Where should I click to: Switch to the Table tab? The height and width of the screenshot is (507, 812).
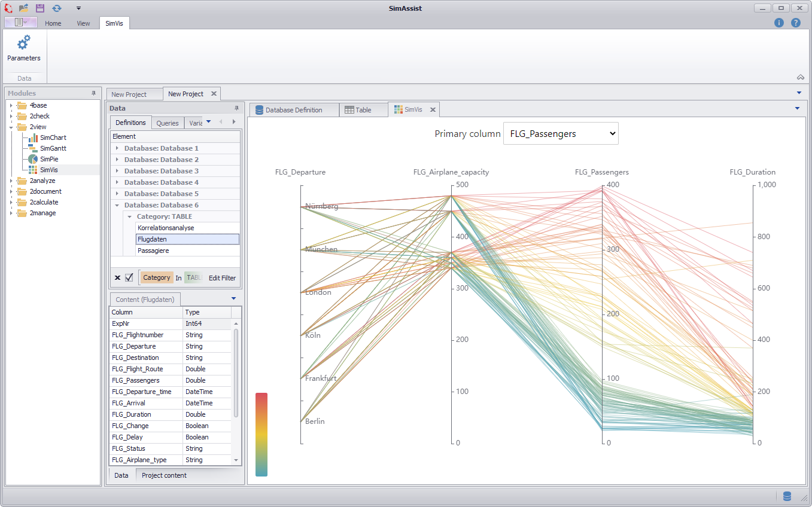(363, 110)
